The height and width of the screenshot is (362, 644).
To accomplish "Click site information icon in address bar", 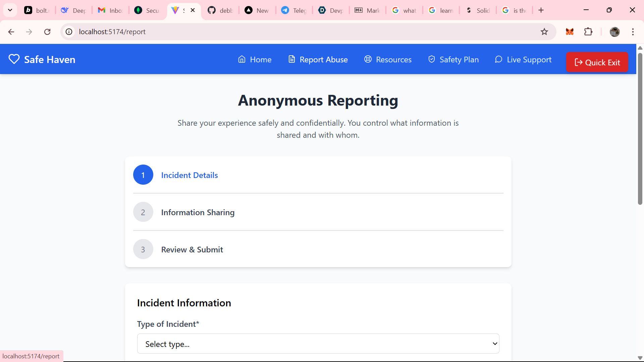I will pos(69,32).
